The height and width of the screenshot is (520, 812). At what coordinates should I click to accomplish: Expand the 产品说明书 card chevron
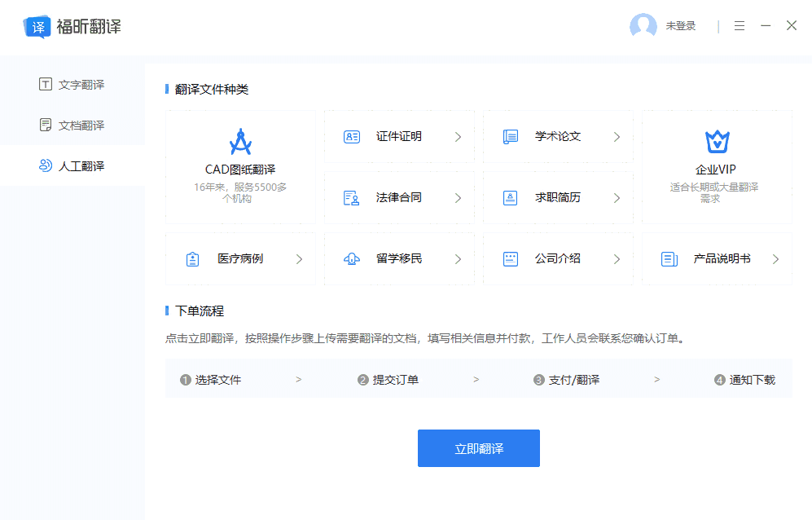click(x=776, y=258)
